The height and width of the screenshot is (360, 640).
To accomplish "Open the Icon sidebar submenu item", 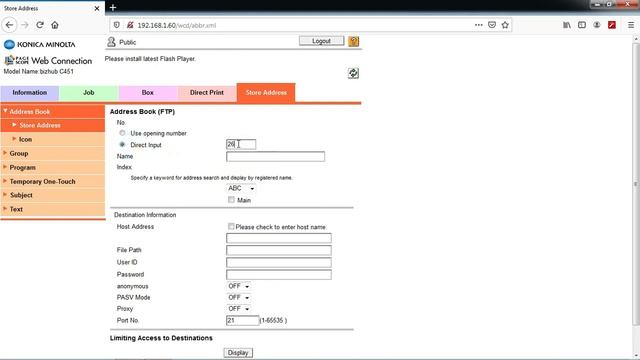I will tap(53, 139).
